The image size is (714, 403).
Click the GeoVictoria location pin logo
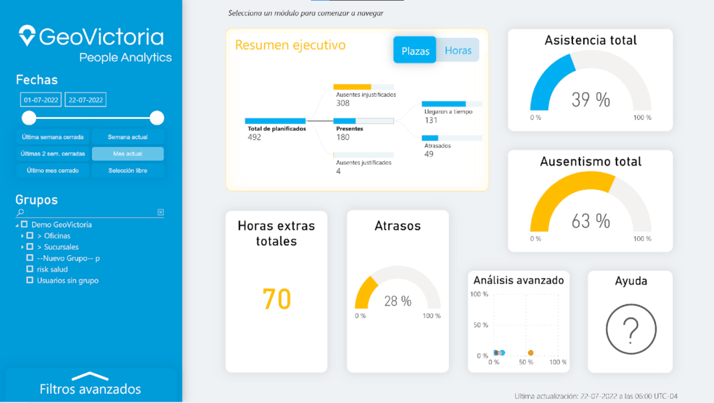(x=27, y=37)
